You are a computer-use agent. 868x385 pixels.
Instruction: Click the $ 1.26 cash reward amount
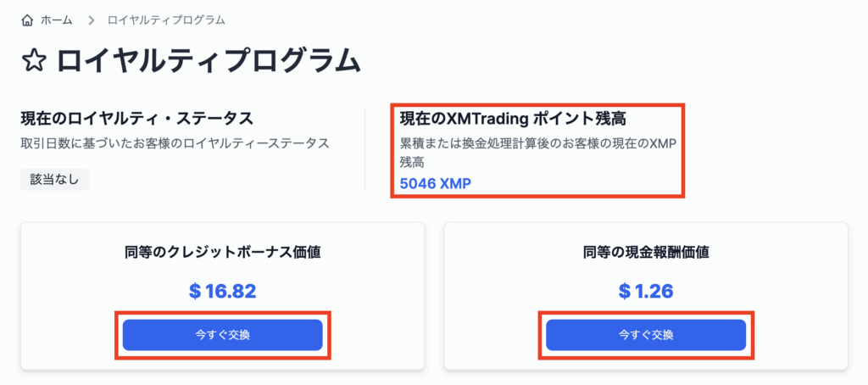pyautogui.click(x=646, y=291)
